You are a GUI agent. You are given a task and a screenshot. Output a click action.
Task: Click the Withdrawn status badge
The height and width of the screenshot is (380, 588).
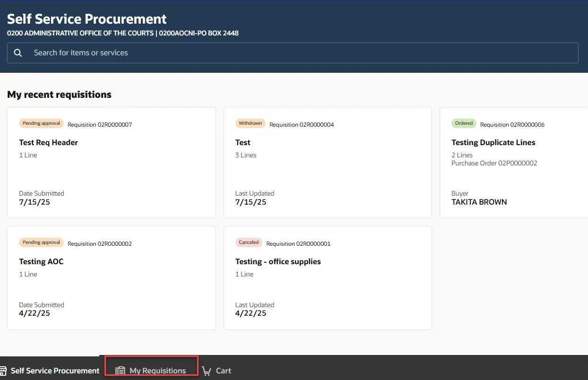pyautogui.click(x=250, y=123)
